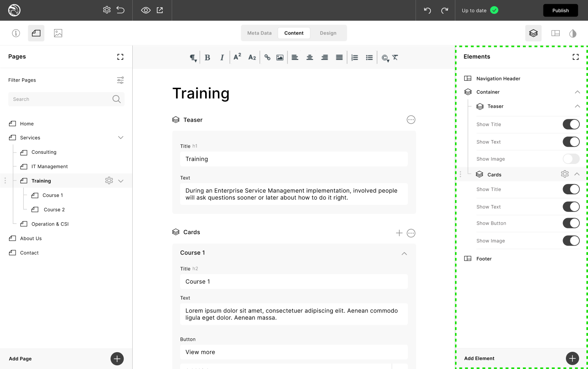Click the Publish button
The width and height of the screenshot is (588, 369).
(560, 10)
